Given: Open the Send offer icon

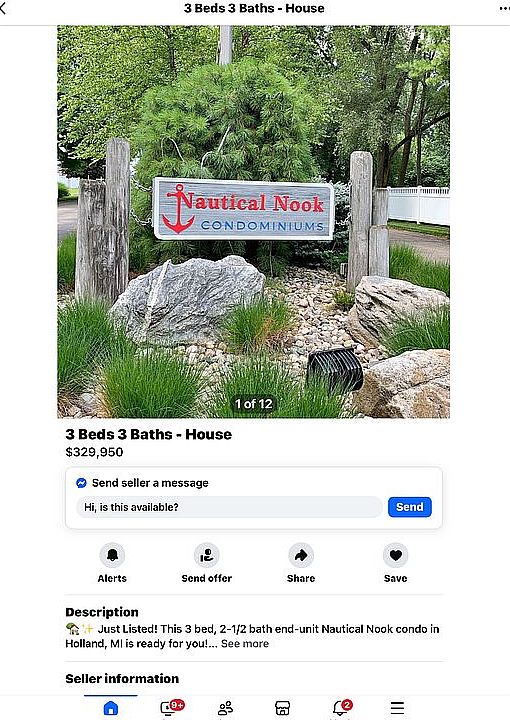Looking at the screenshot, I should (207, 556).
